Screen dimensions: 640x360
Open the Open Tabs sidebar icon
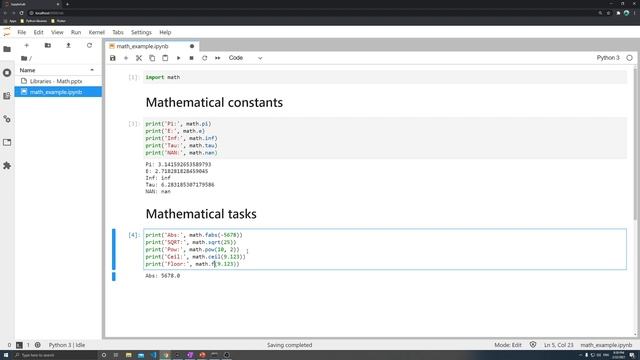[x=7, y=142]
